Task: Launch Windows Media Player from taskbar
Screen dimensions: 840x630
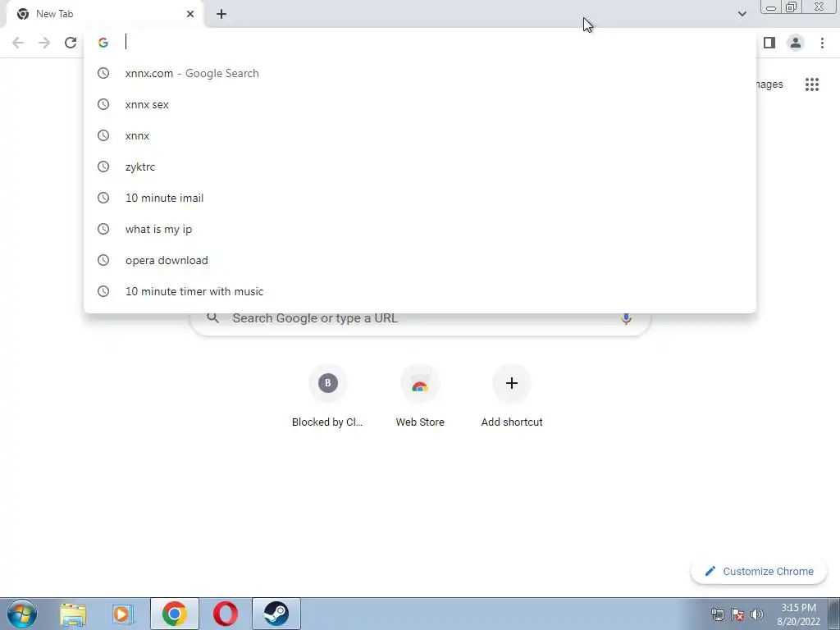Action: pos(123,614)
